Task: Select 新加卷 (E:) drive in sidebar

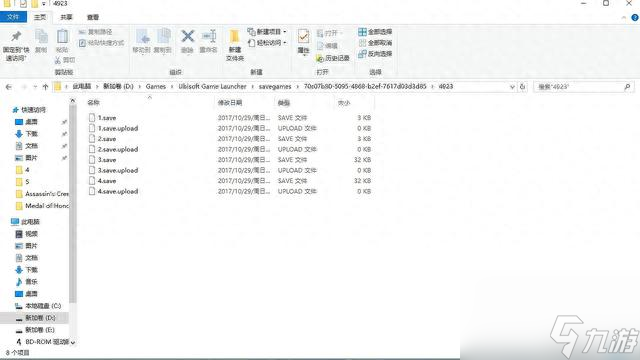Action: pyautogui.click(x=40, y=330)
